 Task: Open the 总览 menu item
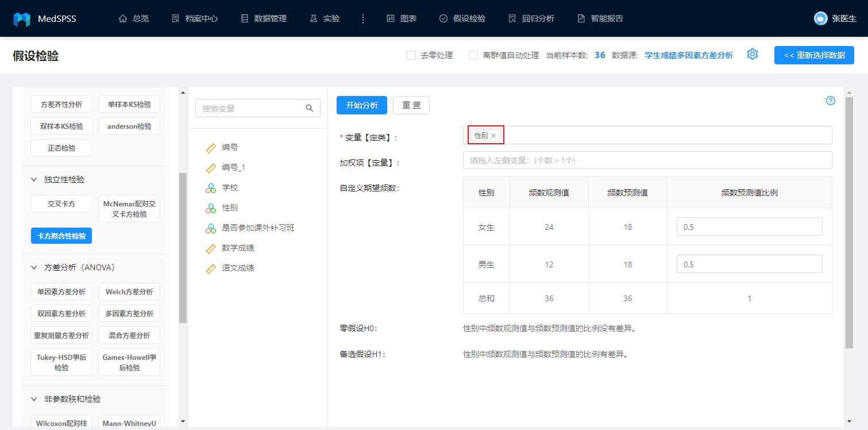133,18
